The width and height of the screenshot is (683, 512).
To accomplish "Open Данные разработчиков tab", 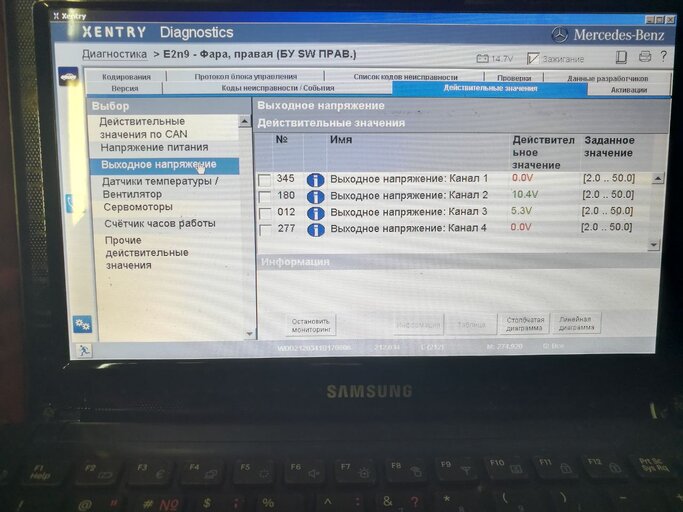I will coord(607,78).
